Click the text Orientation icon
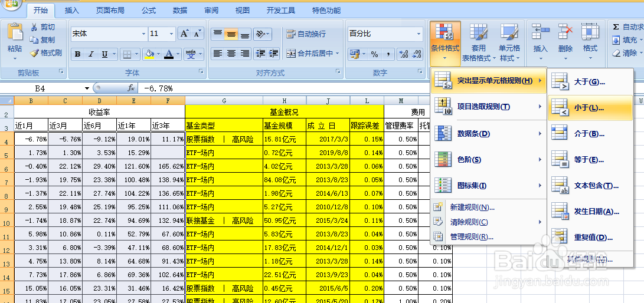644x303 pixels. click(260, 34)
